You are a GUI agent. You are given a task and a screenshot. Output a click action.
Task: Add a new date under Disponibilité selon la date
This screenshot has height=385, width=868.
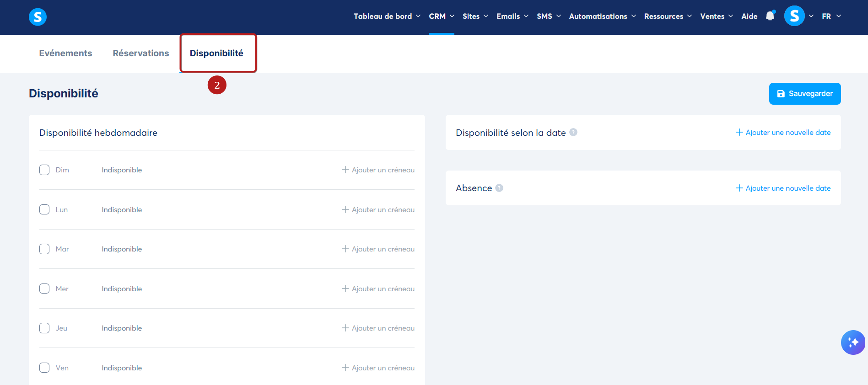click(x=783, y=132)
